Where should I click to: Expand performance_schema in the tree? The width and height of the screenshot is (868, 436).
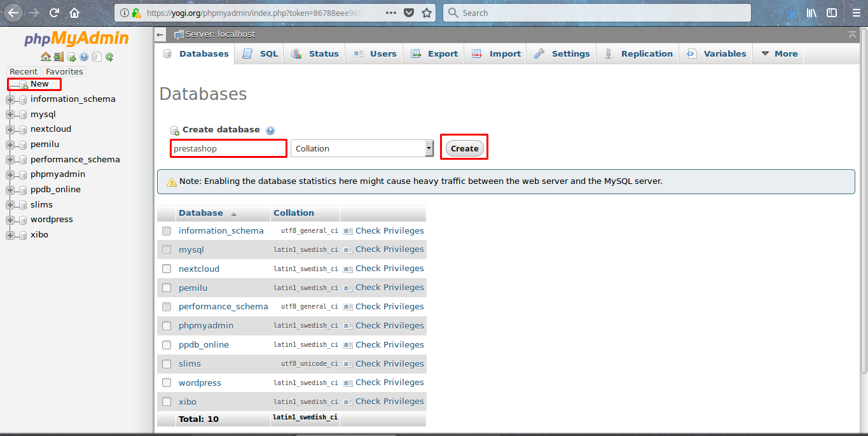coord(10,160)
